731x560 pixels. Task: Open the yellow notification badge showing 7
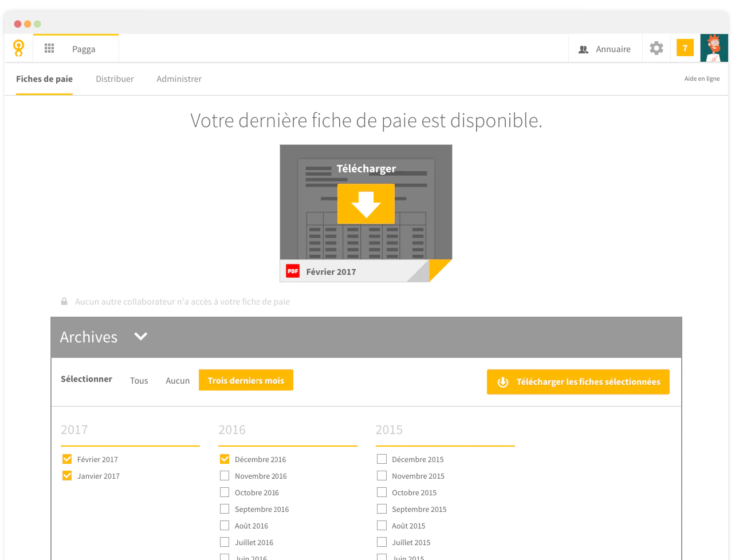[x=685, y=48]
